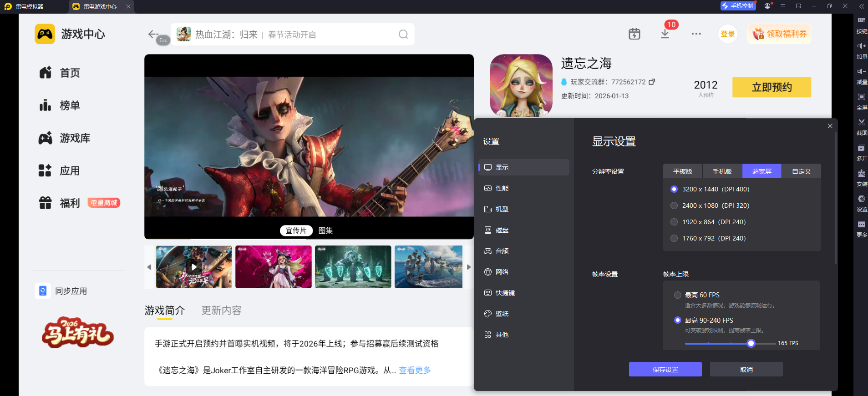Switch to the 图集 gallery tab
The image size is (868, 396).
click(x=325, y=231)
